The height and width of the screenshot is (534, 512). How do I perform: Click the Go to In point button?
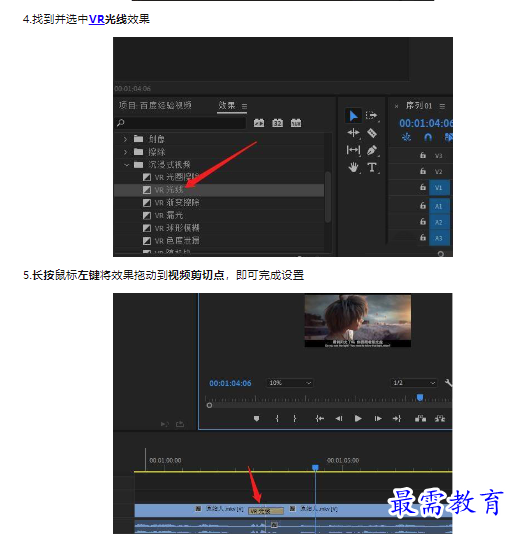click(320, 419)
